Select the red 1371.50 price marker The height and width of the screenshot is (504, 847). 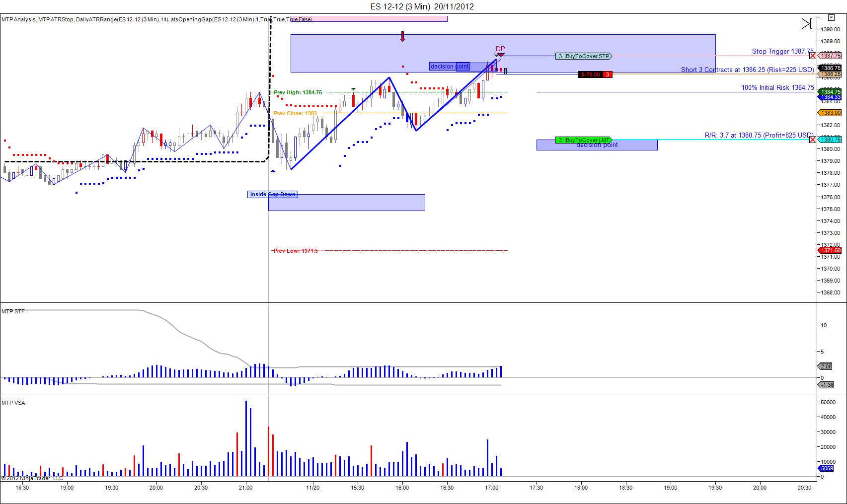tap(830, 250)
